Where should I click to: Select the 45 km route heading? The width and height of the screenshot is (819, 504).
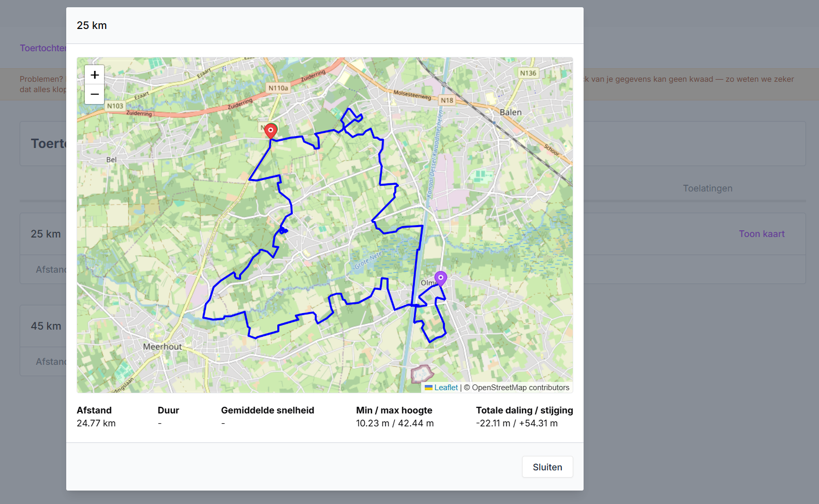[46, 326]
